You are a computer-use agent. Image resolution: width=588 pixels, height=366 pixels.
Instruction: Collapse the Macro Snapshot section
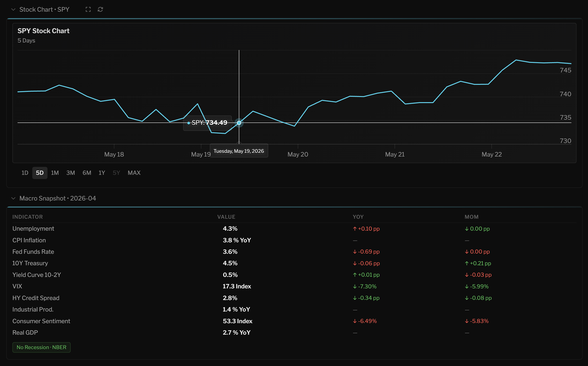click(13, 198)
